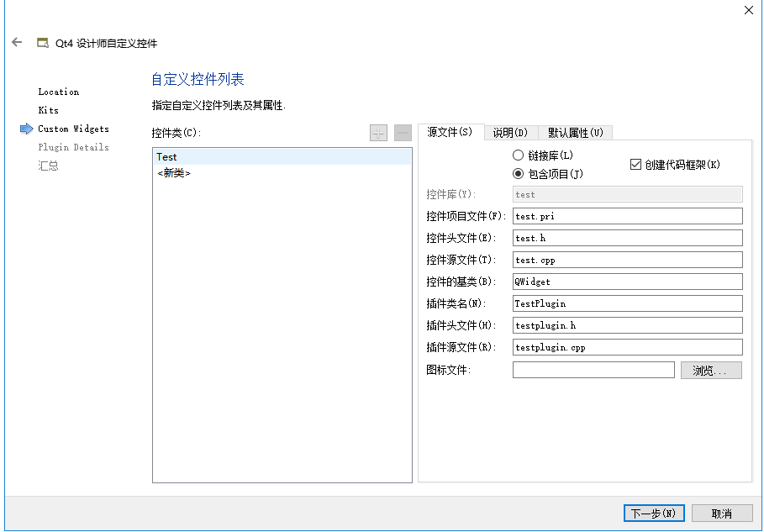This screenshot has width=764, height=532.
Task: Focus 插件源文件 field testplugin.cpp
Action: click(628, 347)
